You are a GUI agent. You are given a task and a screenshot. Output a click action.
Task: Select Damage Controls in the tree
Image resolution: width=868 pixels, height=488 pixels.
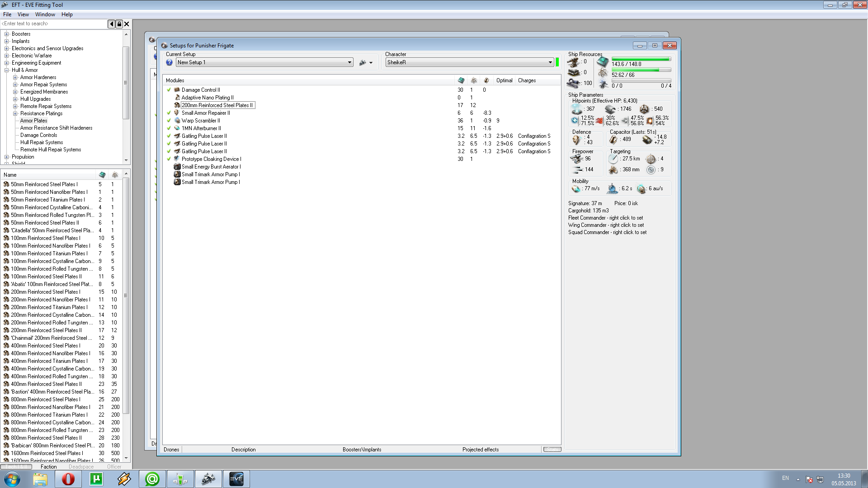[x=38, y=135]
